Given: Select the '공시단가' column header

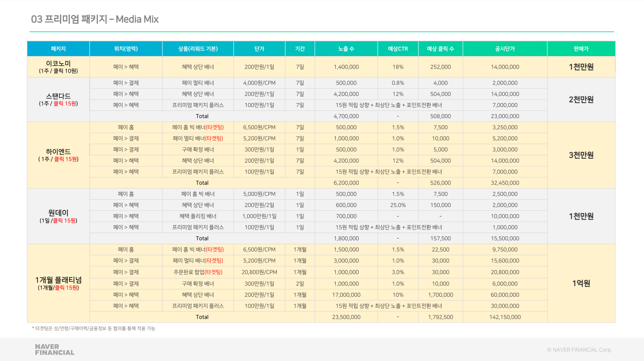Looking at the screenshot, I should point(505,49).
